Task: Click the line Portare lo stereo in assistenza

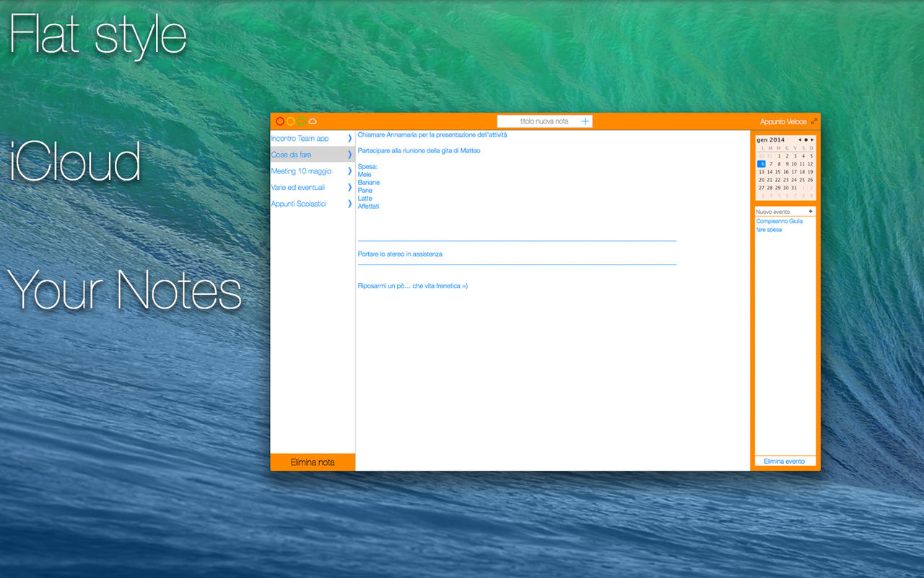Action: click(x=401, y=254)
